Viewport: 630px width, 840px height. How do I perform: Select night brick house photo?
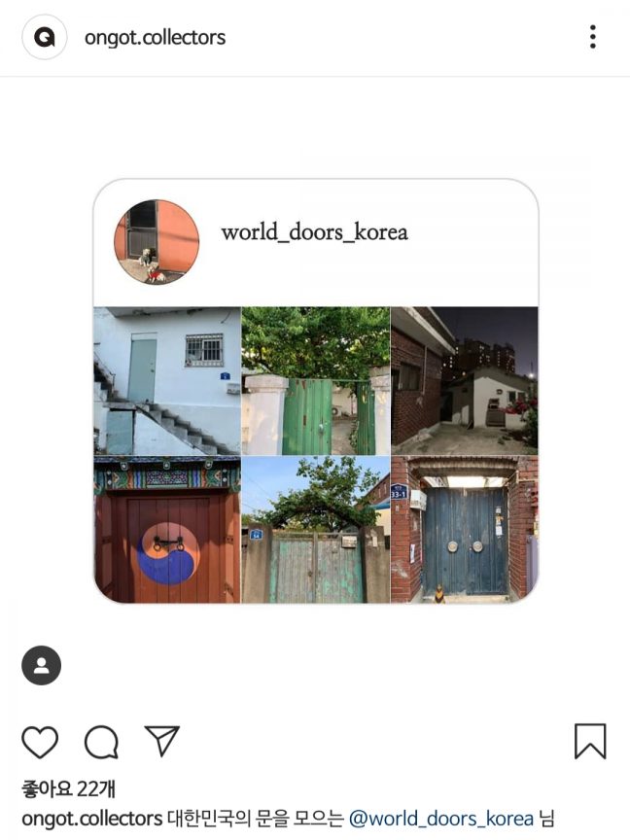pos(465,381)
